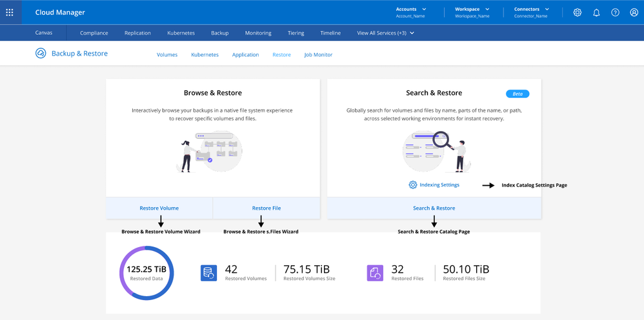Screen dimensions: 644x320
Task: Click the Restore Volume button
Action: coord(159,208)
